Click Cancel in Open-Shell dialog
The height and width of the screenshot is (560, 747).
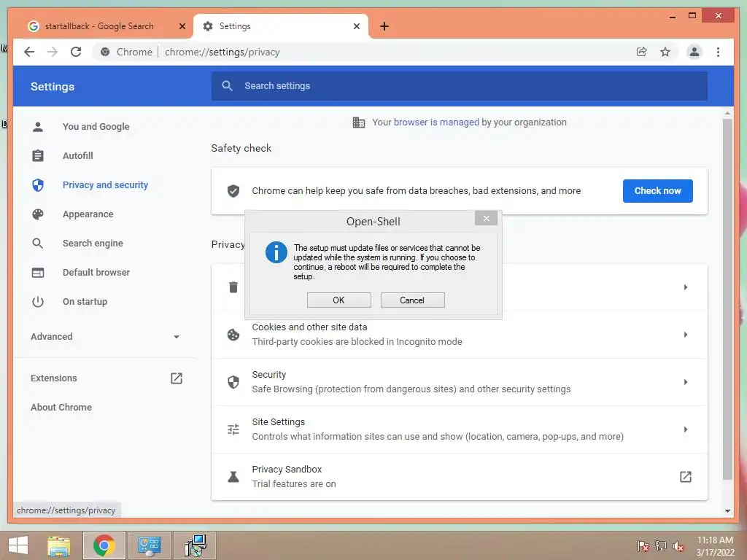[413, 300]
